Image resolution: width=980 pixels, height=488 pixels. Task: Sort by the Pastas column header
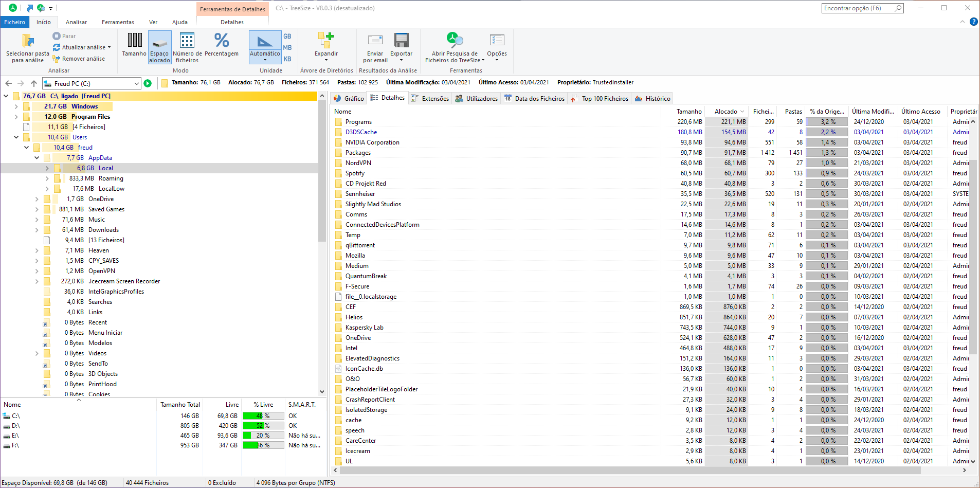pos(791,112)
